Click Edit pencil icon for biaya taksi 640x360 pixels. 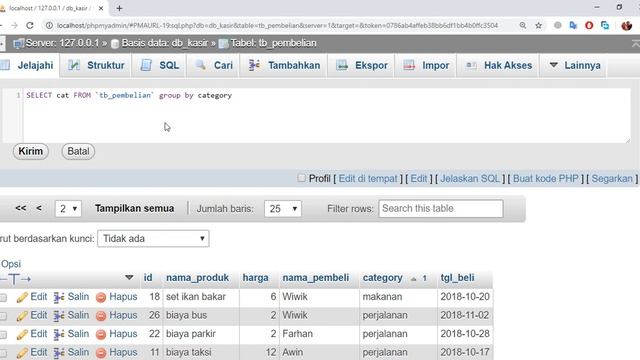[x=22, y=353]
